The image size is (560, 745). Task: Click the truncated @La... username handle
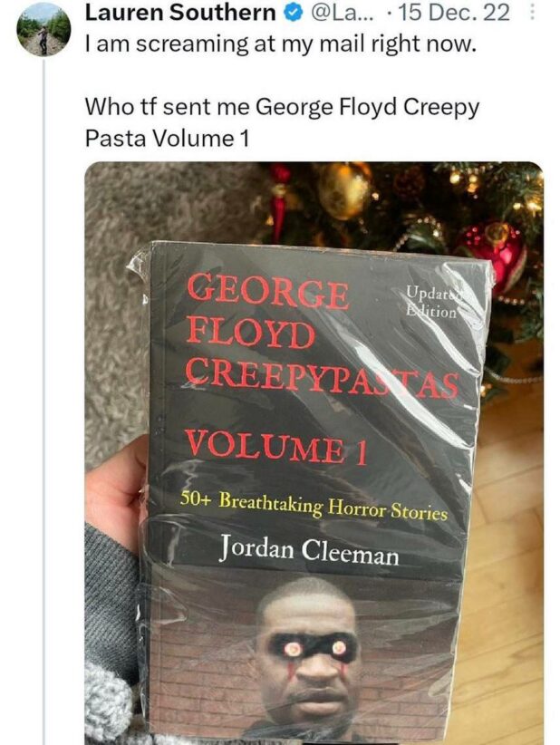(x=343, y=13)
